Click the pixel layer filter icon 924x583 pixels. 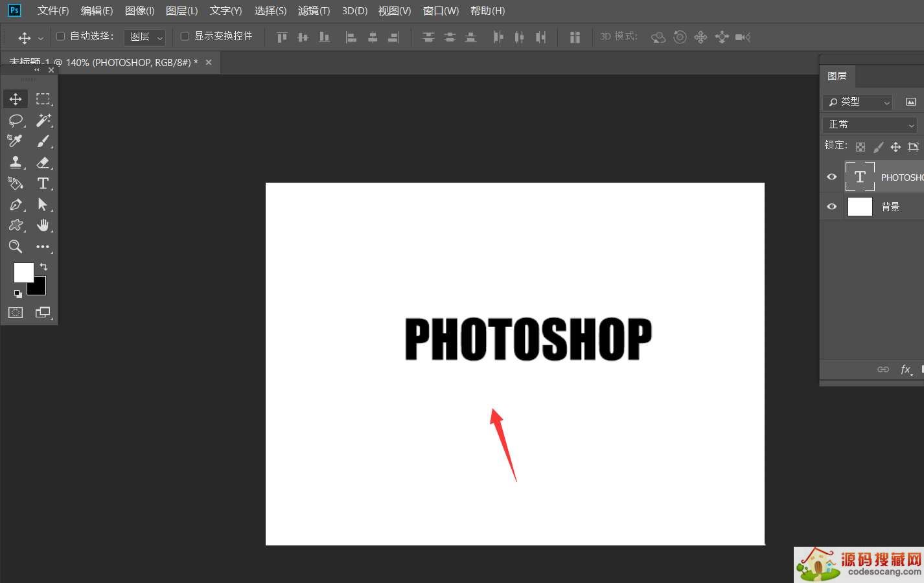point(911,102)
